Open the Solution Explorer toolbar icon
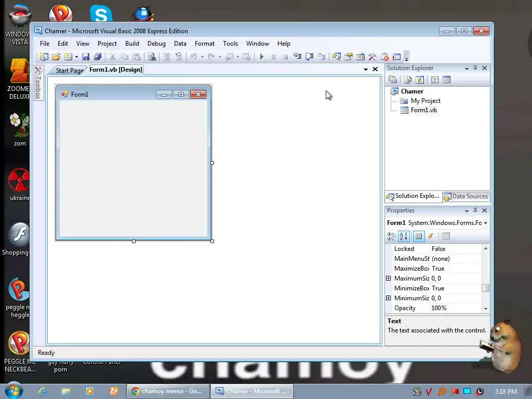 click(336, 57)
